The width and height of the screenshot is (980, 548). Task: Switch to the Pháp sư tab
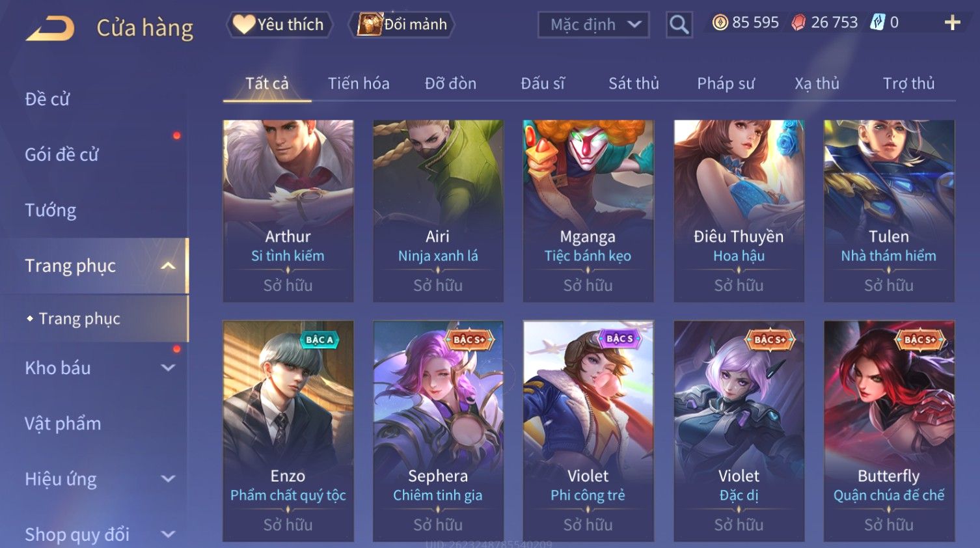[726, 83]
